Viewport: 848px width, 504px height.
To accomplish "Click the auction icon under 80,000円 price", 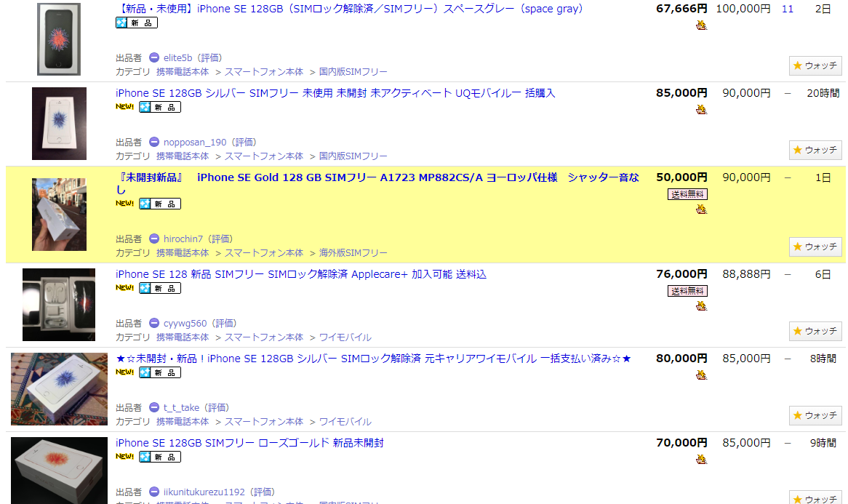I will (x=701, y=375).
